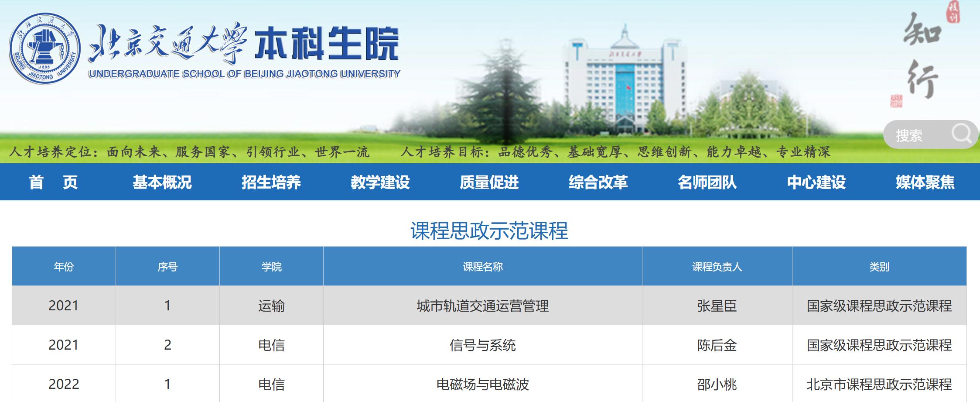Viewport: 980px width, 402px height.
Task: Click the 人才培养定位 slogan text
Action: (x=189, y=151)
